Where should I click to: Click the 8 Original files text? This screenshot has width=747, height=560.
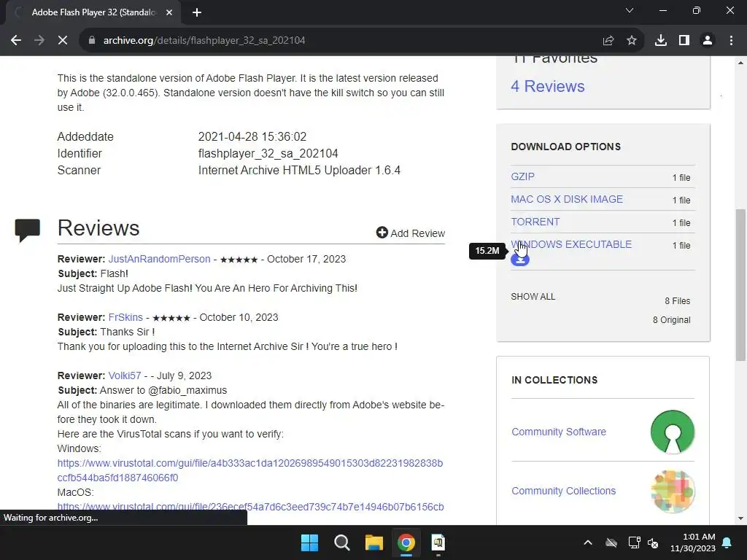tap(671, 320)
